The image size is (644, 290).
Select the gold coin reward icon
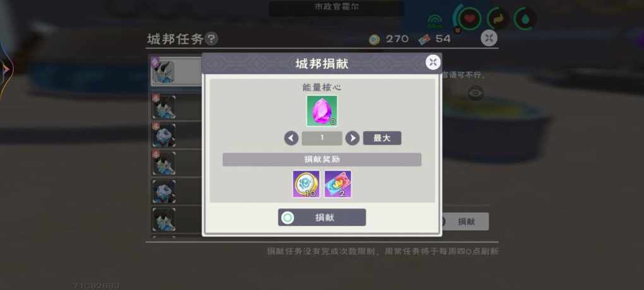pos(306,184)
